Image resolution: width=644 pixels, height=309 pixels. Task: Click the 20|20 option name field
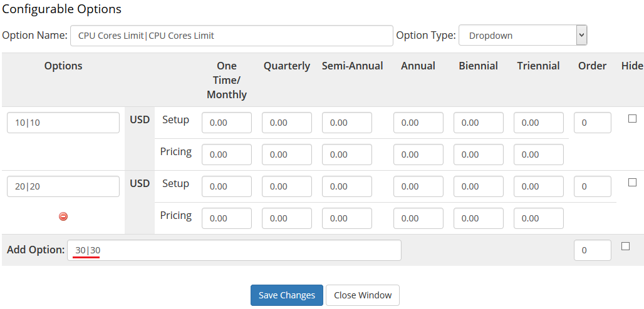coord(63,186)
